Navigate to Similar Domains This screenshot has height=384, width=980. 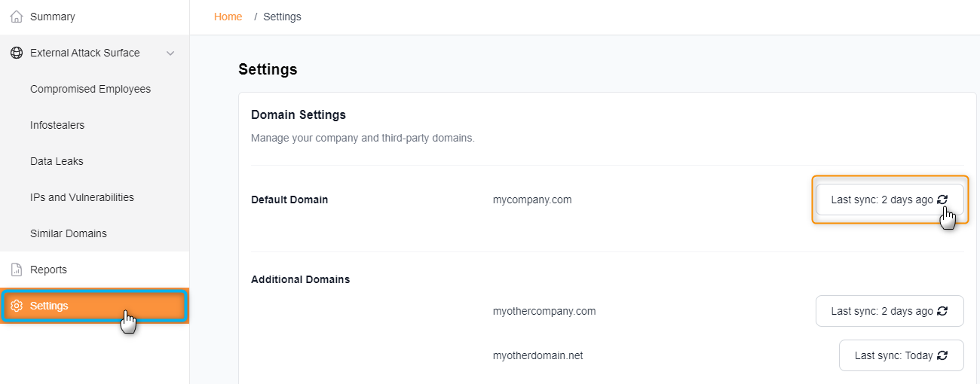69,233
